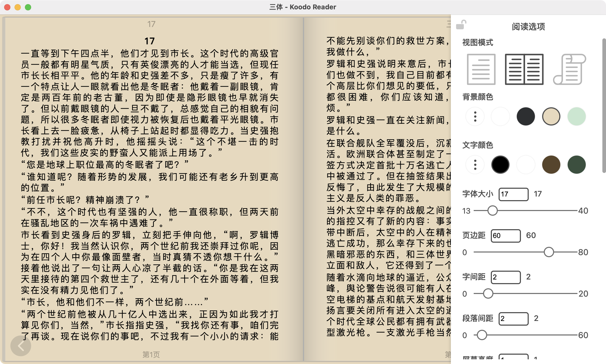Choose black text color

500,165
